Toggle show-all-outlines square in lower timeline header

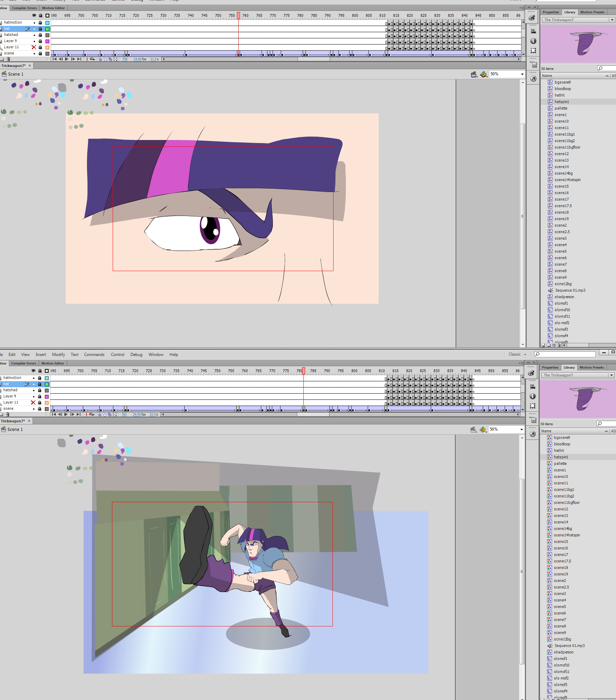[47, 371]
